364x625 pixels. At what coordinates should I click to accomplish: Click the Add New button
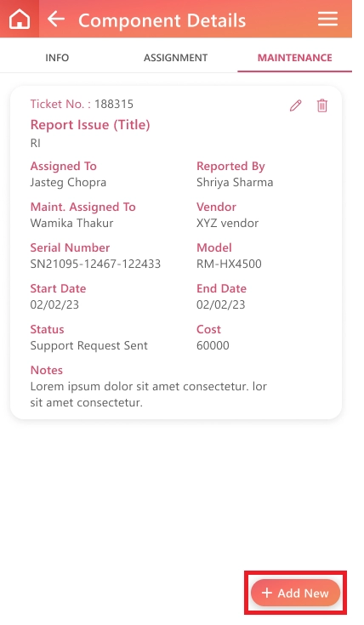pyautogui.click(x=295, y=593)
